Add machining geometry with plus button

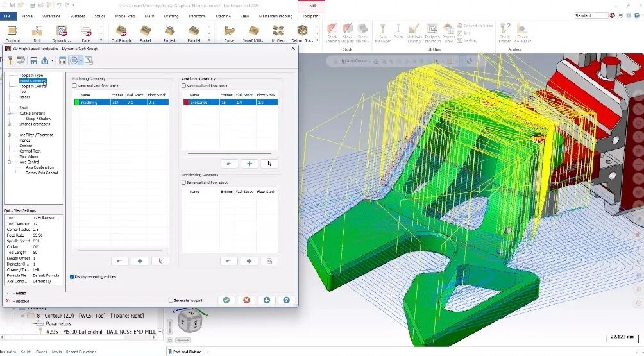click(140, 260)
